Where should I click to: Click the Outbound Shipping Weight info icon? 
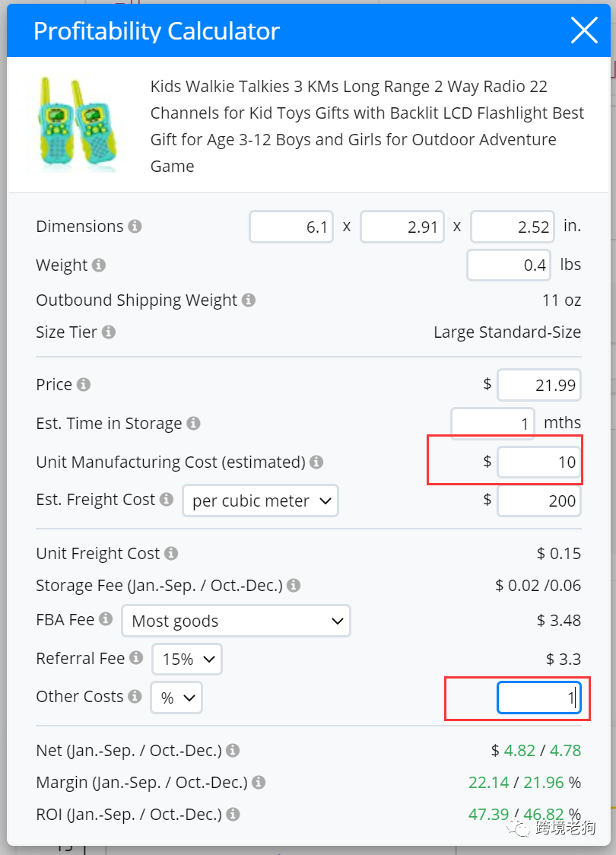tap(249, 300)
